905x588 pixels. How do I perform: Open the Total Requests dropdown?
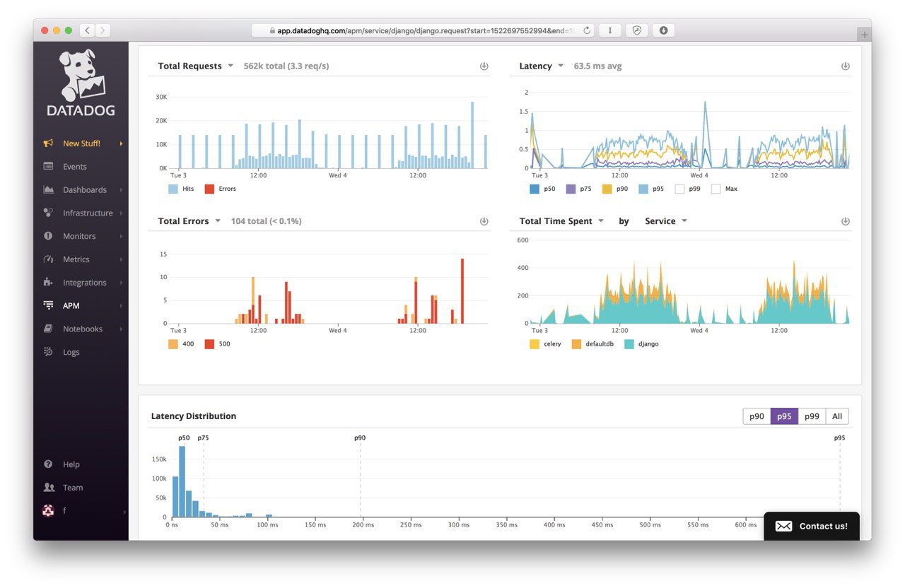point(230,66)
